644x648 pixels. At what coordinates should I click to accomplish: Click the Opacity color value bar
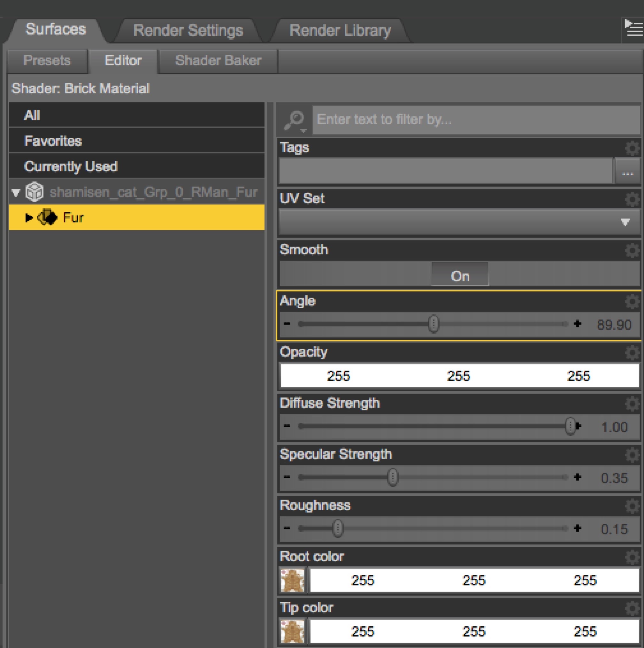459,376
